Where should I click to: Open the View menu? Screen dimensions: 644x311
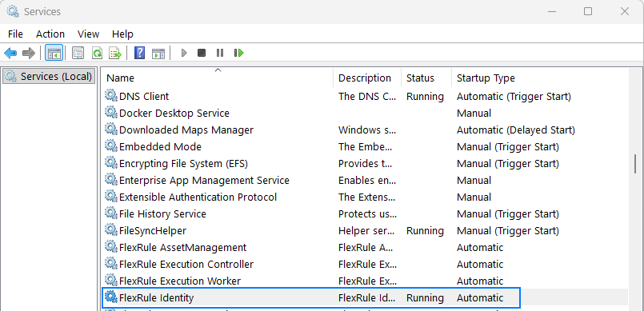[88, 34]
